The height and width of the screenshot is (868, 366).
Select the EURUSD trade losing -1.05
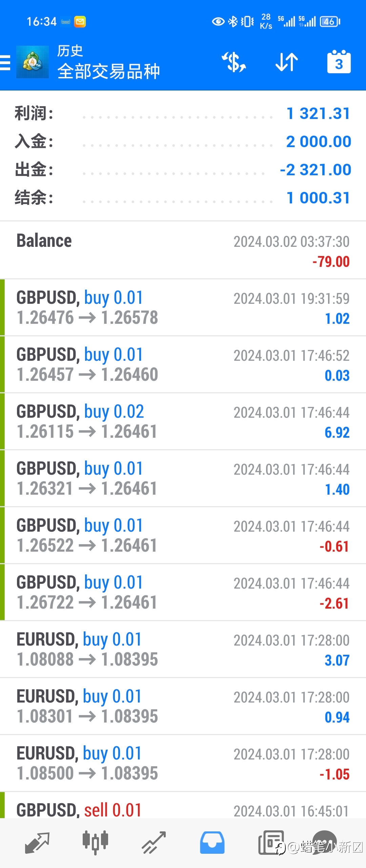(183, 763)
